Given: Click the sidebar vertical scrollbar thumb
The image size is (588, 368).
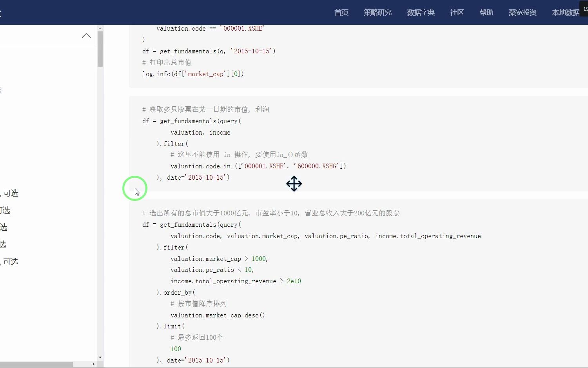Looking at the screenshot, I should tap(100, 49).
